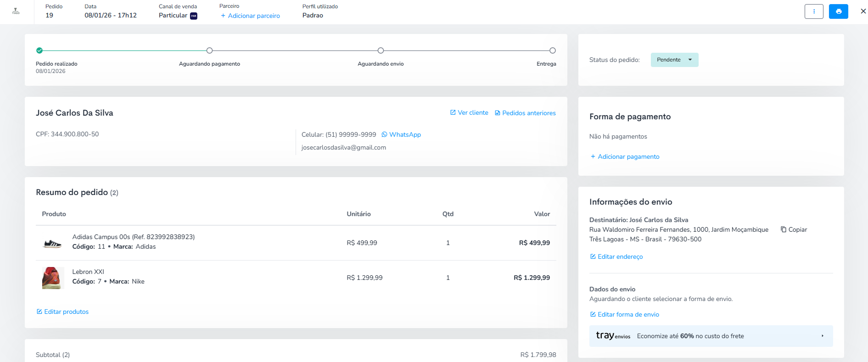
Task: Click the Três Lagoas - MS address line
Action: tap(645, 239)
